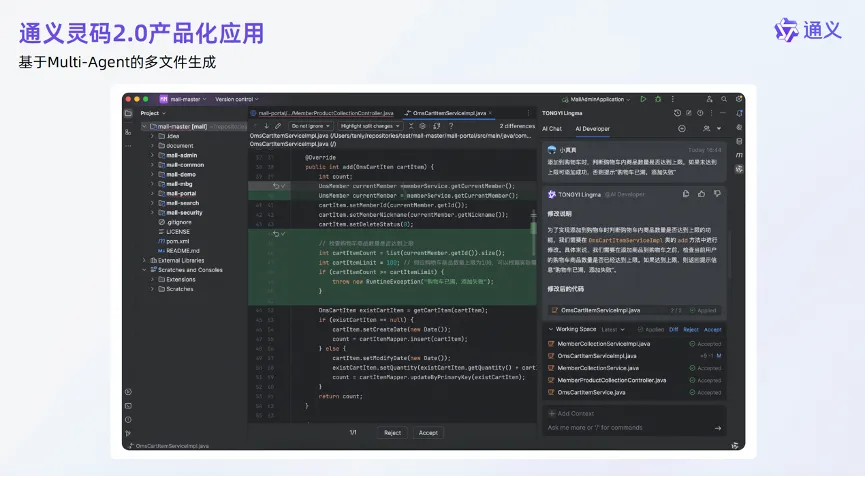Image resolution: width=866 pixels, height=477 pixels.
Task: Copy the TONGYI Lingma answer with the copy icon
Action: pyautogui.click(x=686, y=194)
